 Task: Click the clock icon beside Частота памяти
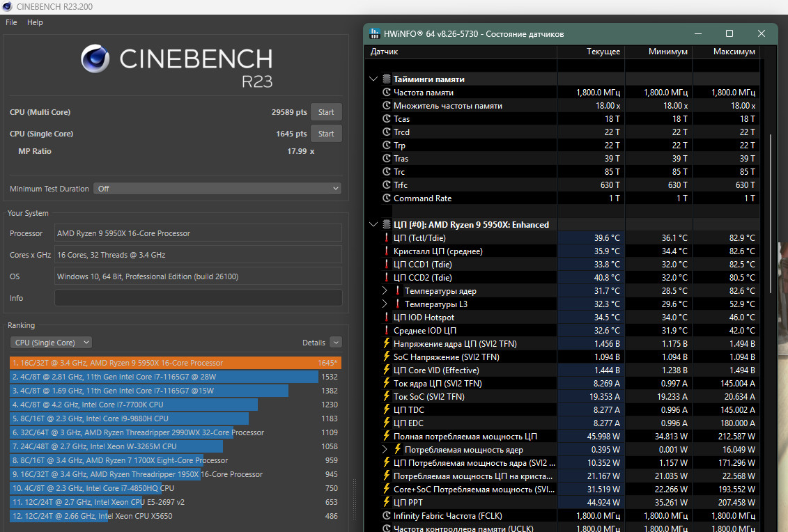coord(387,93)
